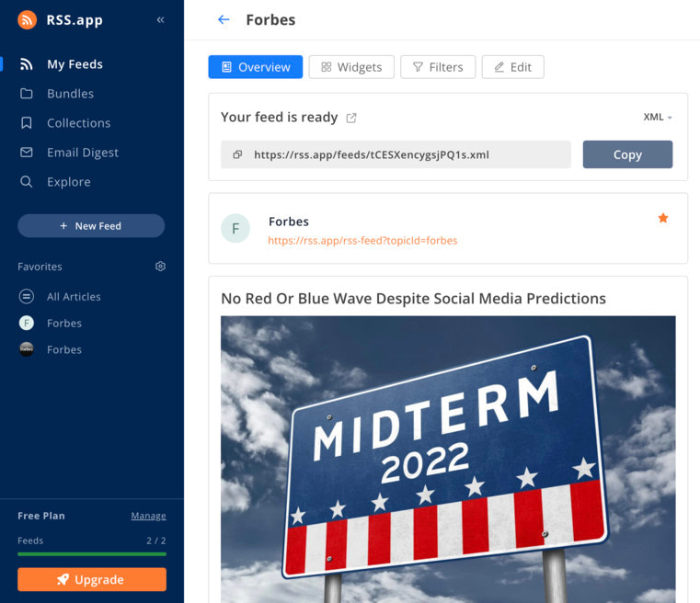Select Forbes favorite with F avatar
This screenshot has width=700, height=603.
[63, 323]
